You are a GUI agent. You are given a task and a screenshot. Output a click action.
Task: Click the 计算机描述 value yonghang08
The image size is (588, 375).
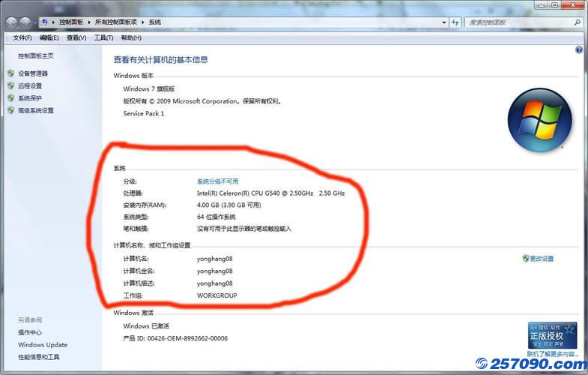tap(215, 283)
